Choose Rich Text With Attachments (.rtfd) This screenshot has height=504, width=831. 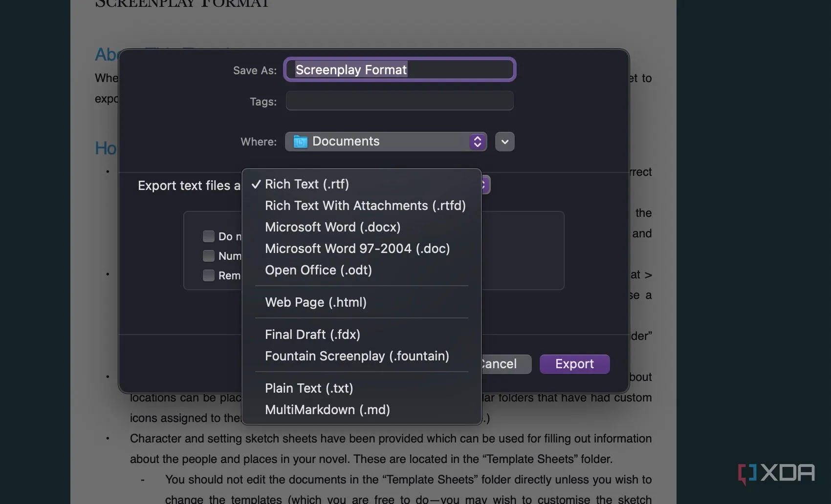point(362,206)
